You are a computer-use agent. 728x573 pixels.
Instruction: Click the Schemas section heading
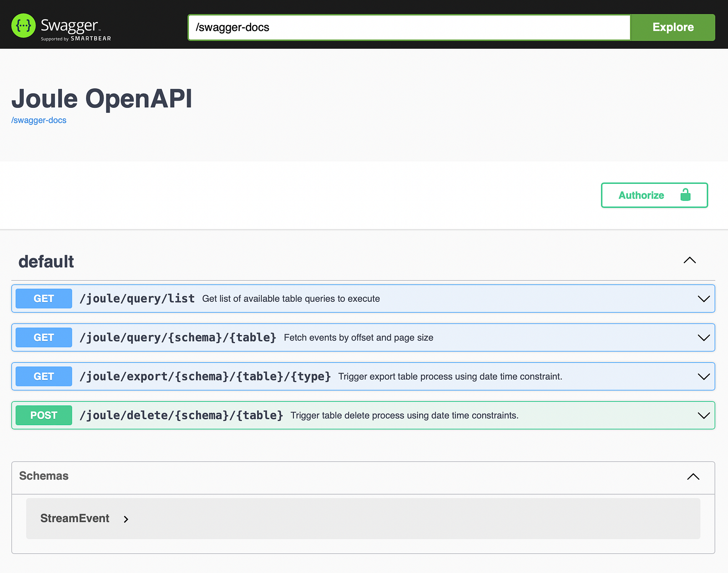tap(44, 476)
